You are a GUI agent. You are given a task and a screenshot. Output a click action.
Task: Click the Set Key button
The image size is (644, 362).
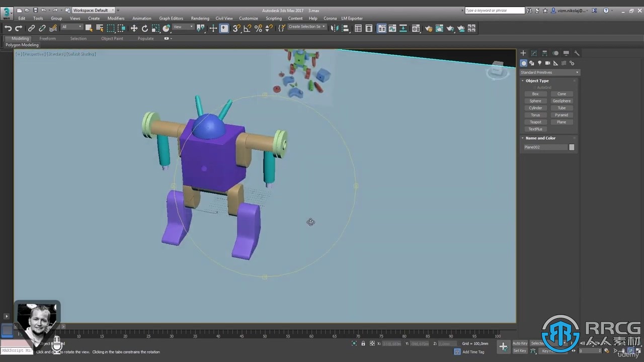click(520, 350)
